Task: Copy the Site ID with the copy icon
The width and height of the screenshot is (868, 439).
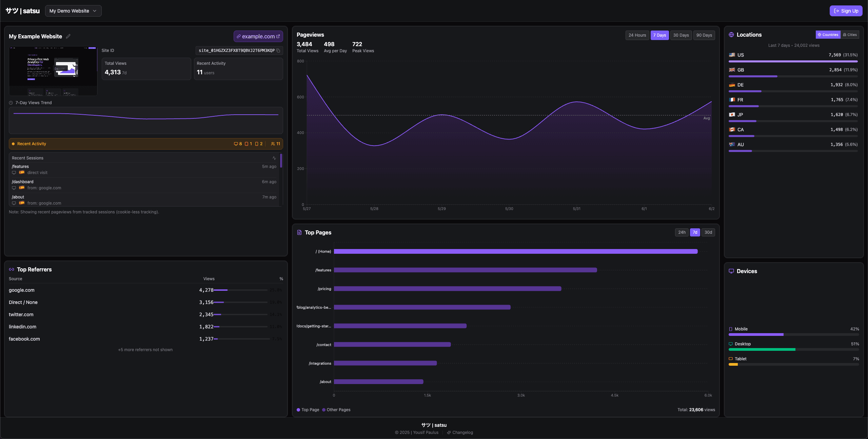Action: click(x=278, y=51)
